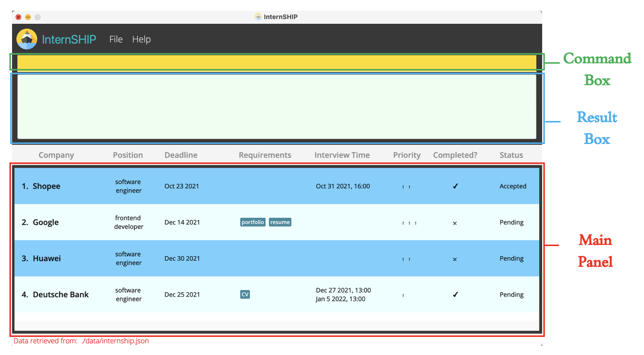Screen dimensions: 644x355
Task: Click the resume requirement tag on Google
Action: (280, 222)
